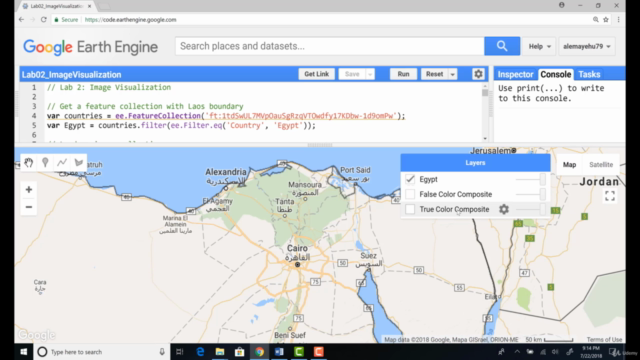The width and height of the screenshot is (640, 360).
Task: Zoom out of the map with minus
Action: [x=29, y=207]
